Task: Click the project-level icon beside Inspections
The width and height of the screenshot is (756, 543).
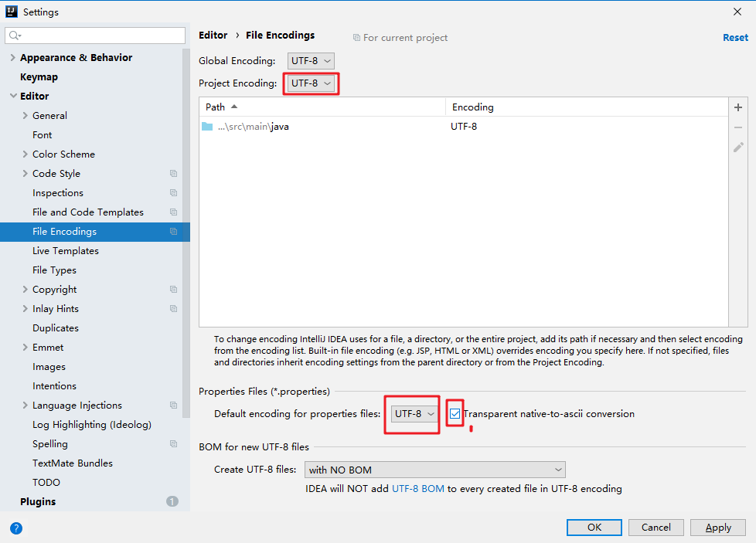Action: [x=174, y=193]
